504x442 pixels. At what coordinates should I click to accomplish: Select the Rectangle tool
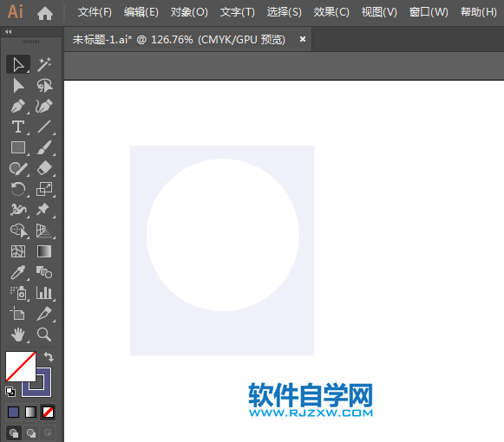click(x=18, y=147)
